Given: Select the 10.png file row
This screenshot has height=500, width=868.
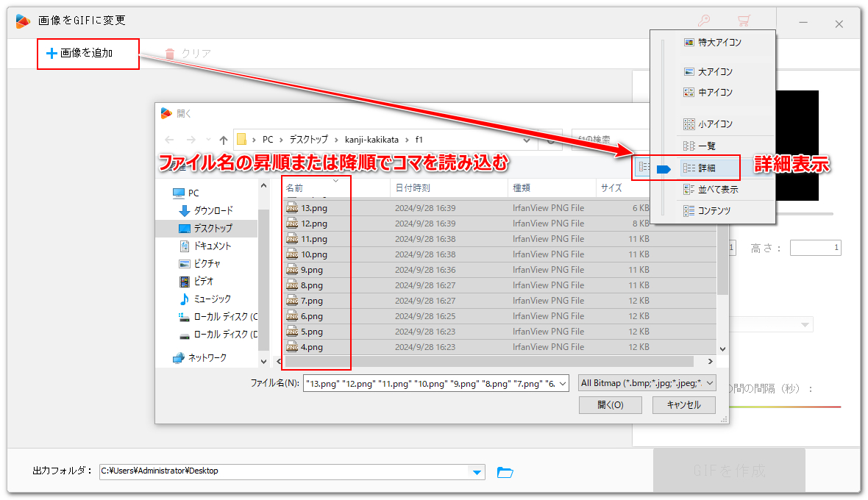Looking at the screenshot, I should click(500, 254).
